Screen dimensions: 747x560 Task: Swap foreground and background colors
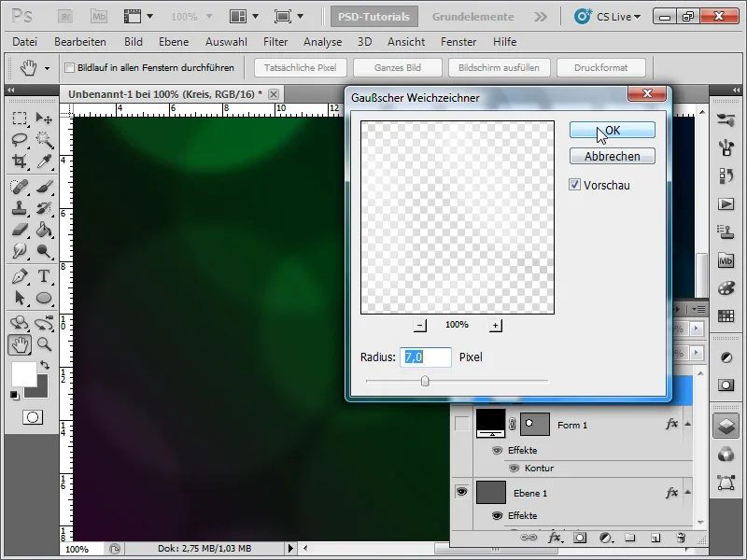(44, 365)
